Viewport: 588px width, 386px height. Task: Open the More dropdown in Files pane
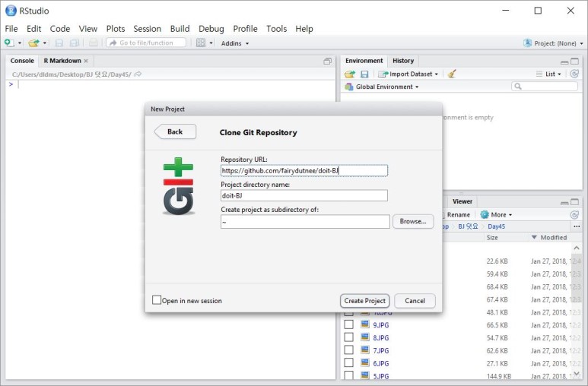(496, 214)
